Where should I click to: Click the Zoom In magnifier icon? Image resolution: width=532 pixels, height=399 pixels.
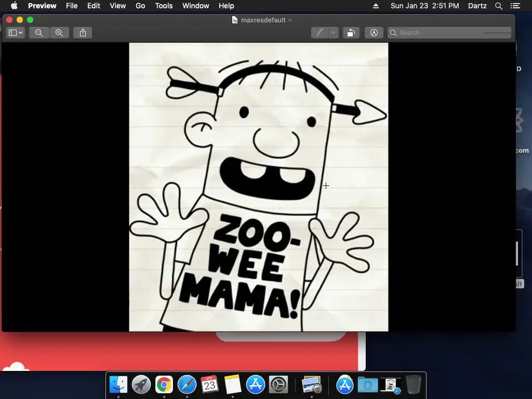pyautogui.click(x=59, y=33)
